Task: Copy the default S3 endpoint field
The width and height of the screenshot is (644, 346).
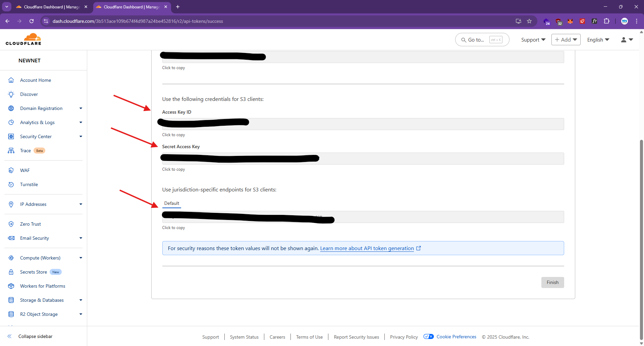Action: 363,217
